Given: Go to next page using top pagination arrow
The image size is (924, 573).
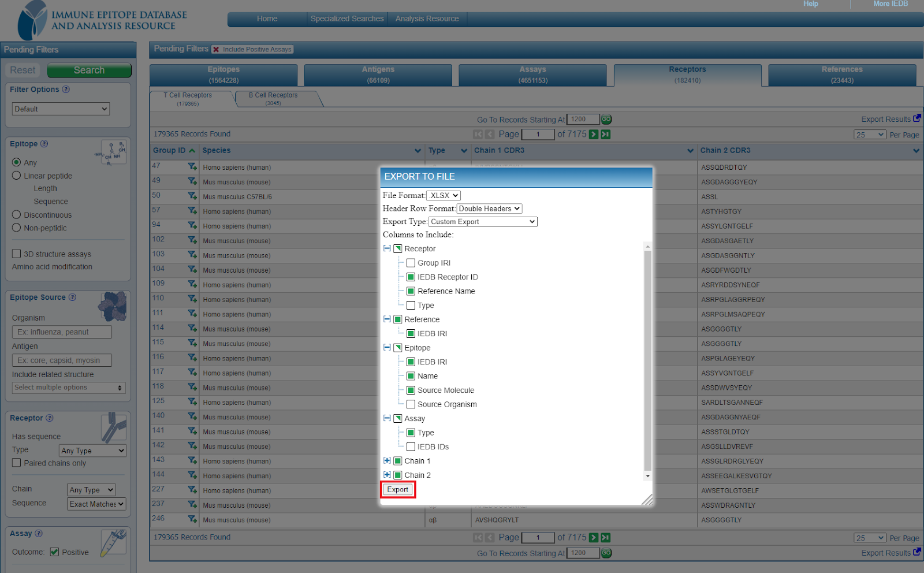Looking at the screenshot, I should tap(593, 135).
